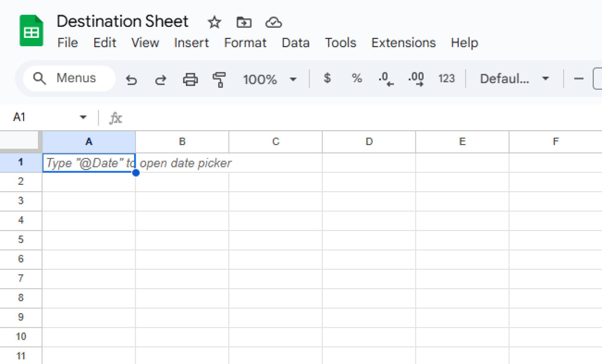Image resolution: width=602 pixels, height=364 pixels.
Task: Open the name box dropdown
Action: click(83, 117)
